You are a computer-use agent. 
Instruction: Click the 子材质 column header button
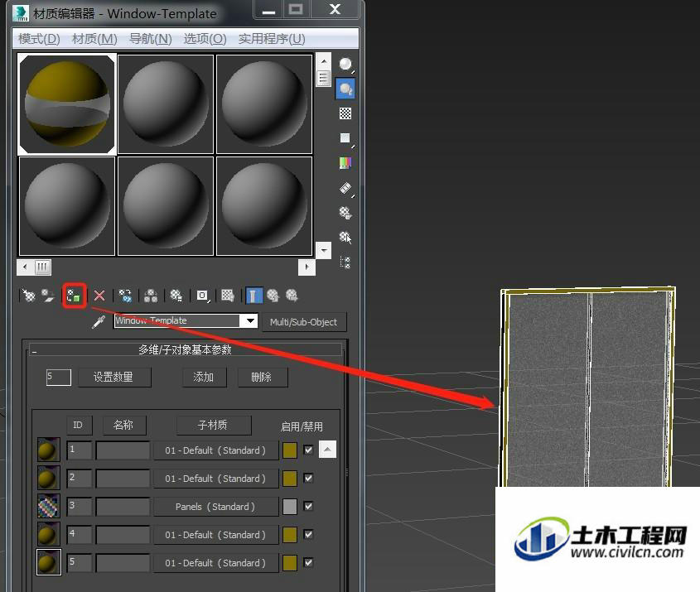(x=213, y=425)
